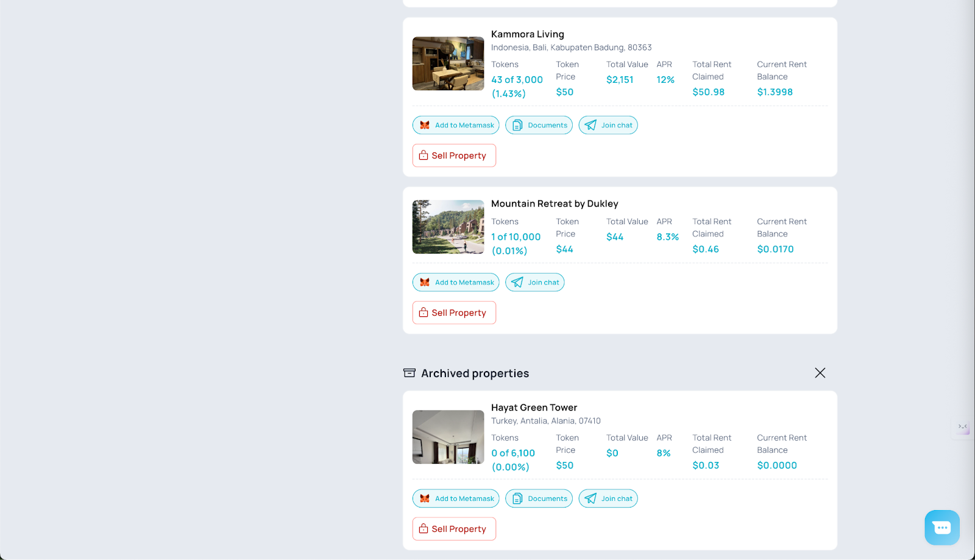Open Documents for Kammora Living

point(539,125)
